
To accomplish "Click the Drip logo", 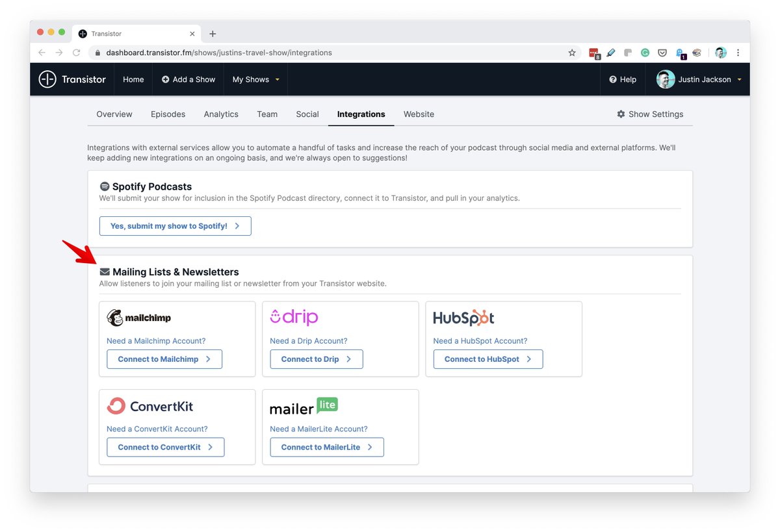I will [294, 317].
